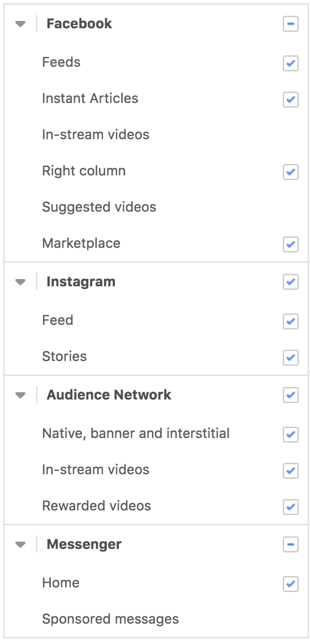310x644 pixels.
Task: Uncheck the Facebook Feeds placement
Action: pos(291,63)
